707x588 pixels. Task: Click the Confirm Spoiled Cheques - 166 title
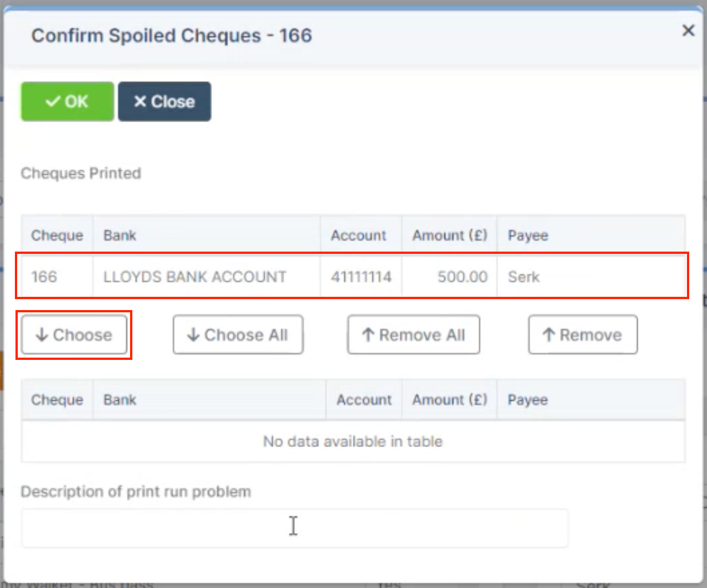pos(171,36)
